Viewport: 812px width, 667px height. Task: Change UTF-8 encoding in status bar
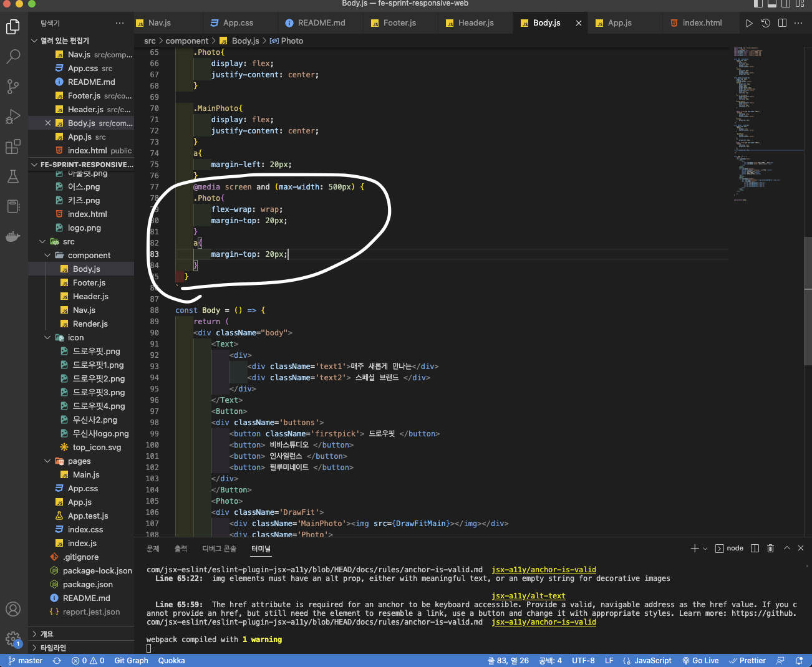click(x=583, y=661)
